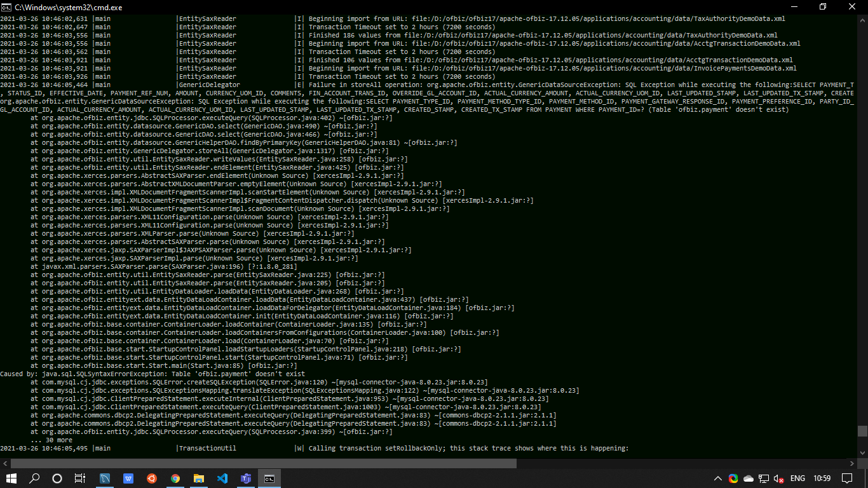This screenshot has height=488, width=868.
Task: Open MySQL Workbench from the taskbar
Action: click(104, 478)
